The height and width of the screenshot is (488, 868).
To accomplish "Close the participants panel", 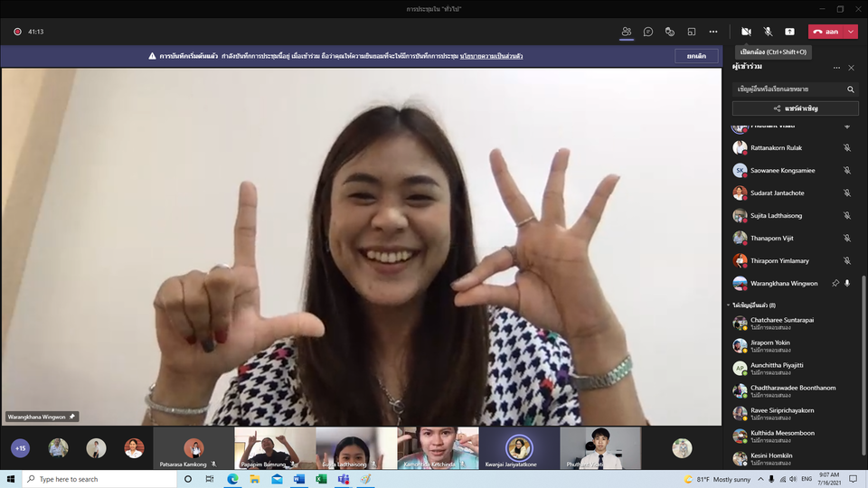I will coord(852,68).
